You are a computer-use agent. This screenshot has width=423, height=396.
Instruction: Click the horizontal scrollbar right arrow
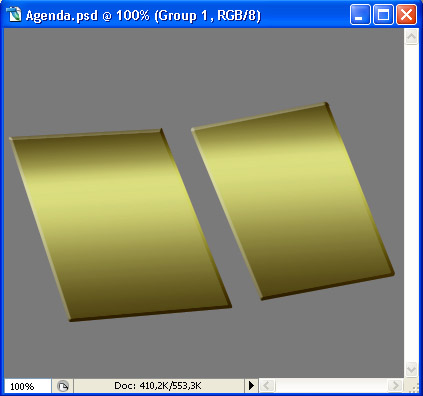tap(396, 386)
